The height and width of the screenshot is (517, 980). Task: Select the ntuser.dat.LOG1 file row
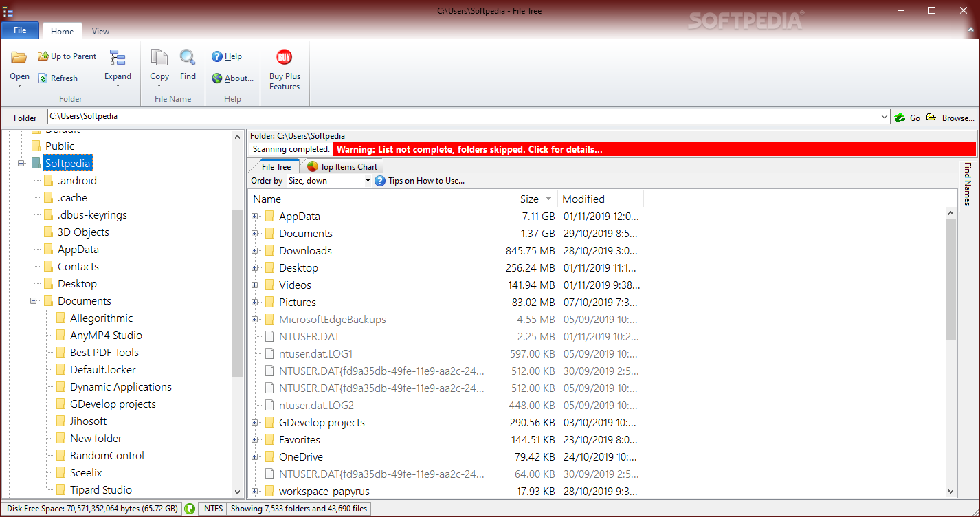coord(447,354)
